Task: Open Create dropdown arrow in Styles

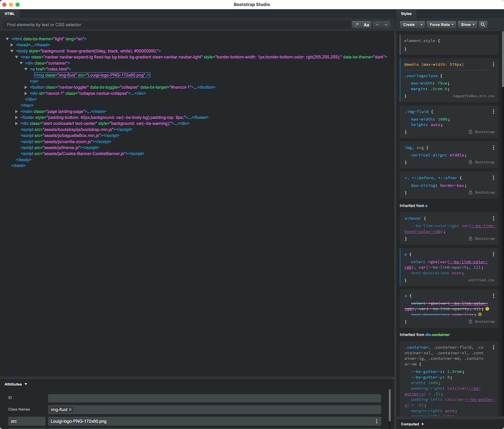Action: pos(421,25)
